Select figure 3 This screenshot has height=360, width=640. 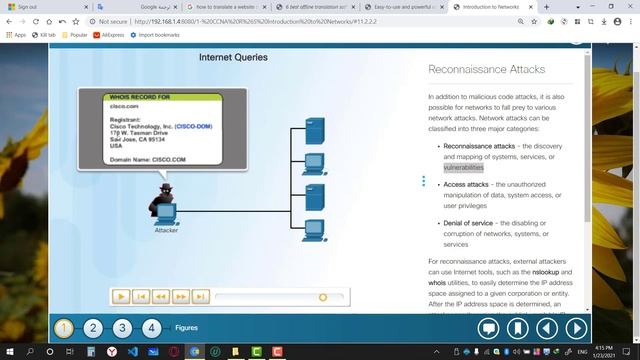coord(122,328)
